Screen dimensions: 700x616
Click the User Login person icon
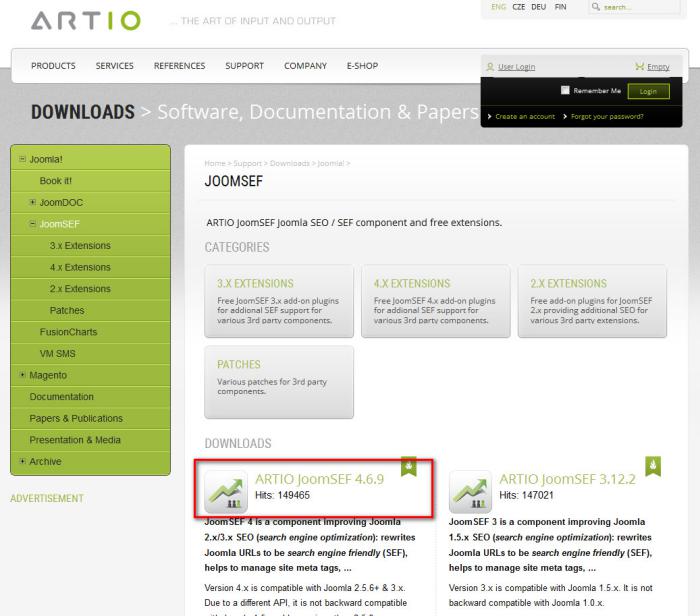click(x=489, y=67)
